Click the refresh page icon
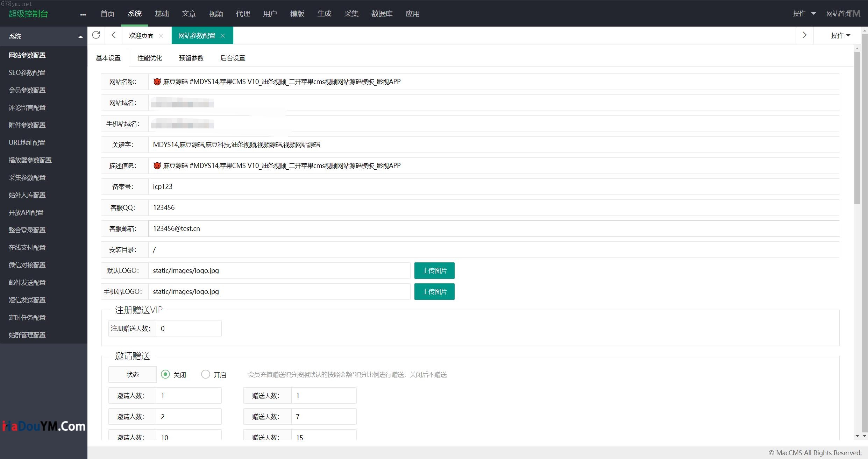Image resolution: width=868 pixels, height=459 pixels. [96, 35]
